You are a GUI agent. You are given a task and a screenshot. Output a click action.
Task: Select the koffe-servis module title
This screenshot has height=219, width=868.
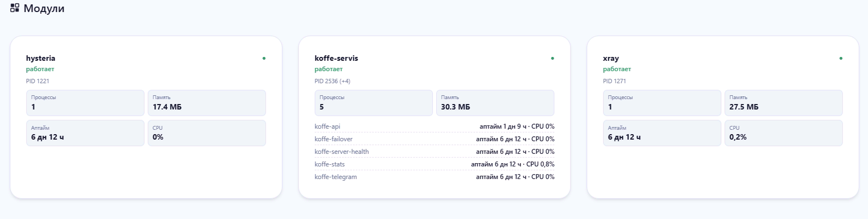(336, 58)
